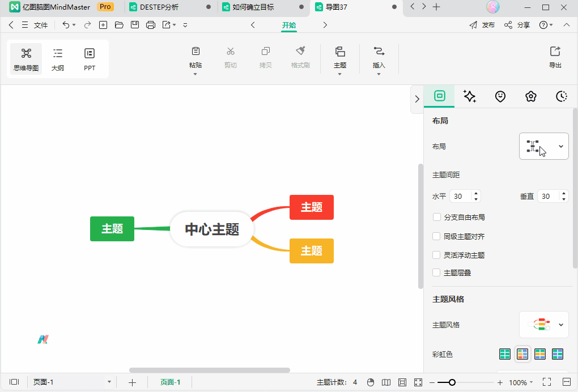Viewport: 578px width, 392px height.
Task: Click the map view icon in status bar
Action: pos(386,382)
